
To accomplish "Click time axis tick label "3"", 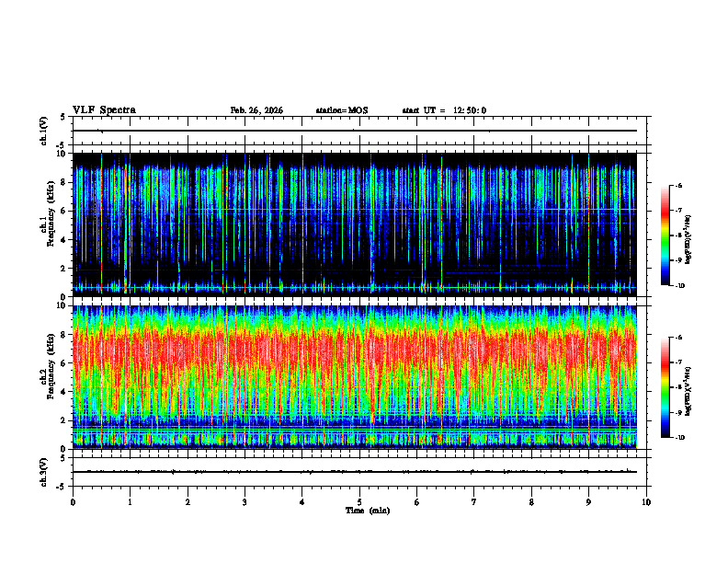I will (245, 502).
